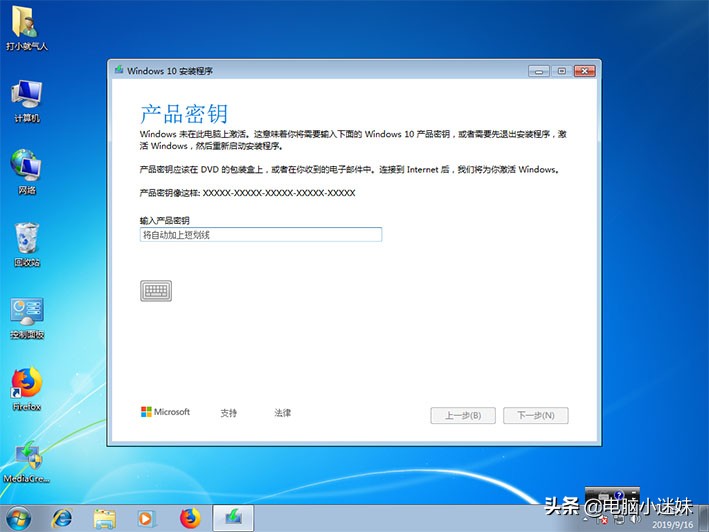This screenshot has height=532, width=709.
Task: Select the 控制面板 desktop icon
Action: point(27,318)
